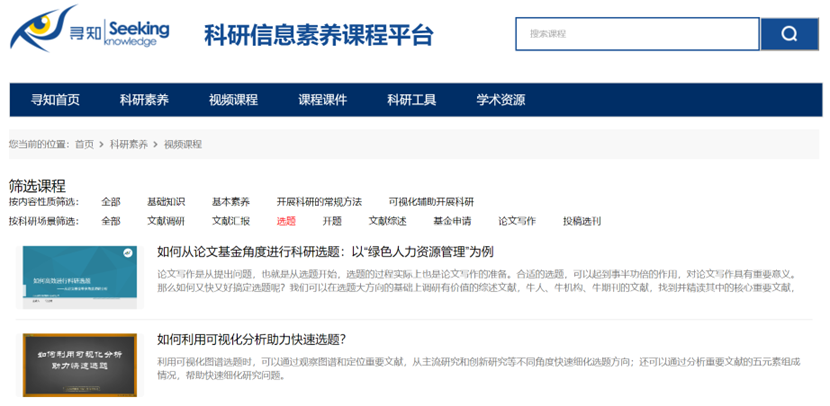Filter courses by 基础知识
The width and height of the screenshot is (830, 406).
point(166,202)
